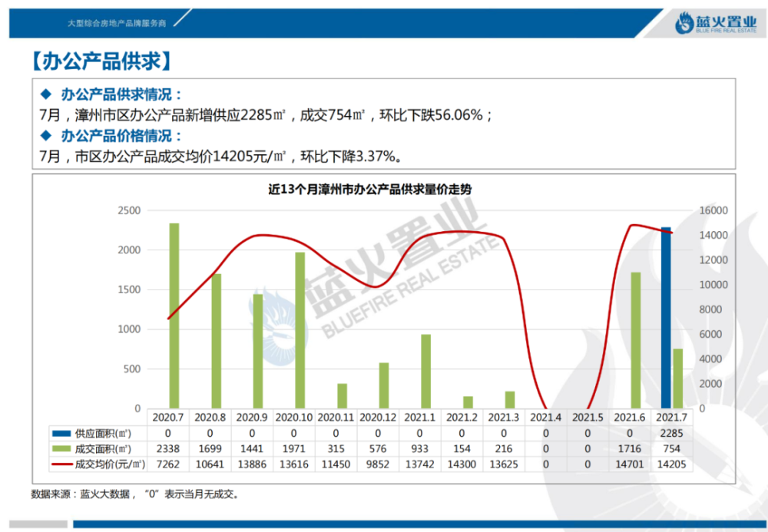Click table cell 14300

(462, 464)
